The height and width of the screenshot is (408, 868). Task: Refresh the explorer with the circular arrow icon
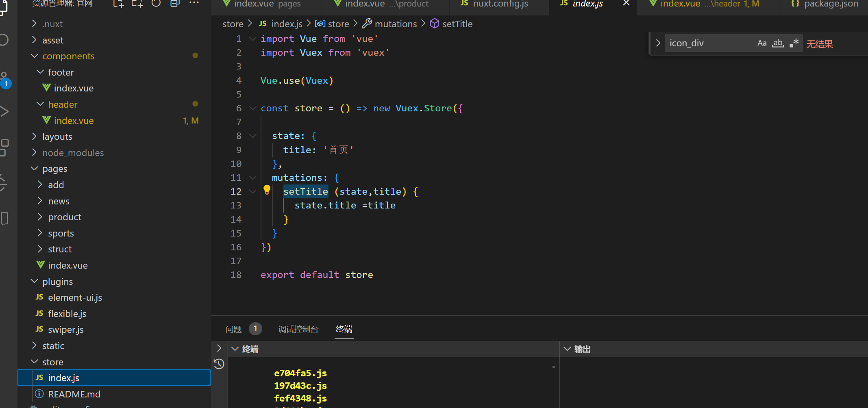pyautogui.click(x=156, y=3)
